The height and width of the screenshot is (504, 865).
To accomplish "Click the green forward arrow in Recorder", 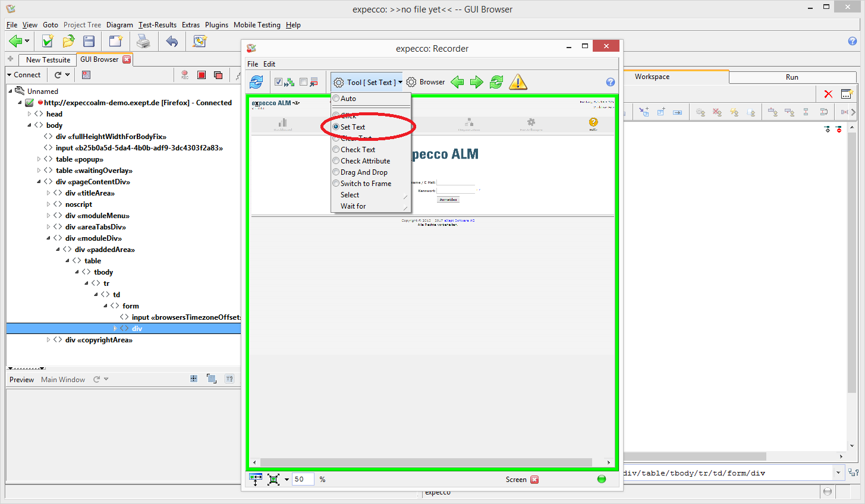I will coord(477,82).
